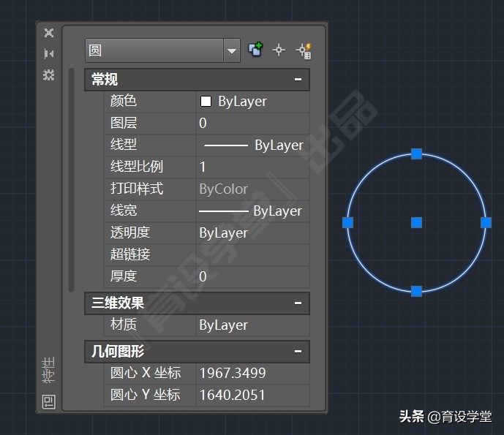Collapse the 常规 section
Screen dimensions: 504x435
(298, 79)
